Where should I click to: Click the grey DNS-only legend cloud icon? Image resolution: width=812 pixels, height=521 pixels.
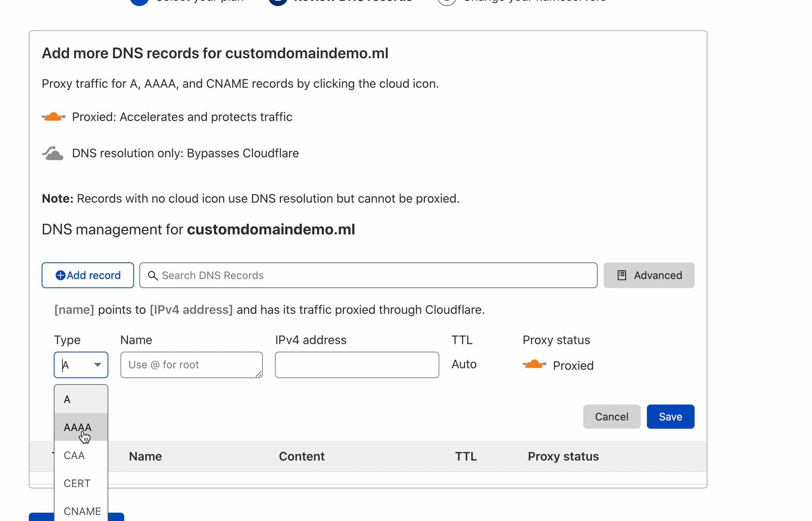[x=53, y=153]
